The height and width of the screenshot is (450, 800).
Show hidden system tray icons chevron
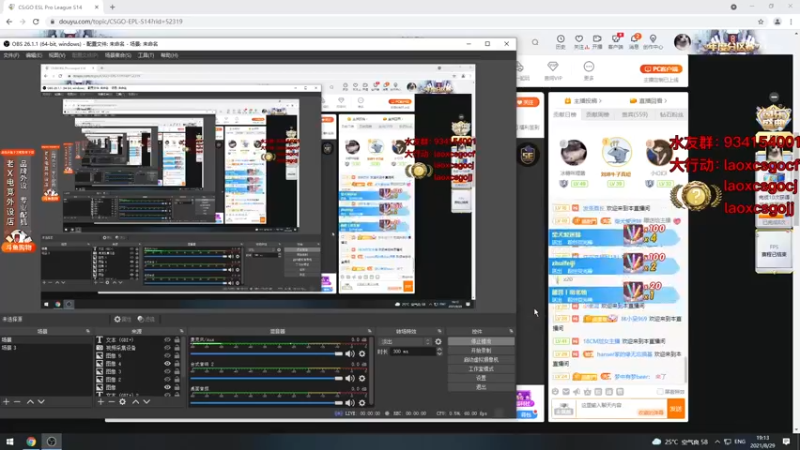pyautogui.click(x=717, y=442)
